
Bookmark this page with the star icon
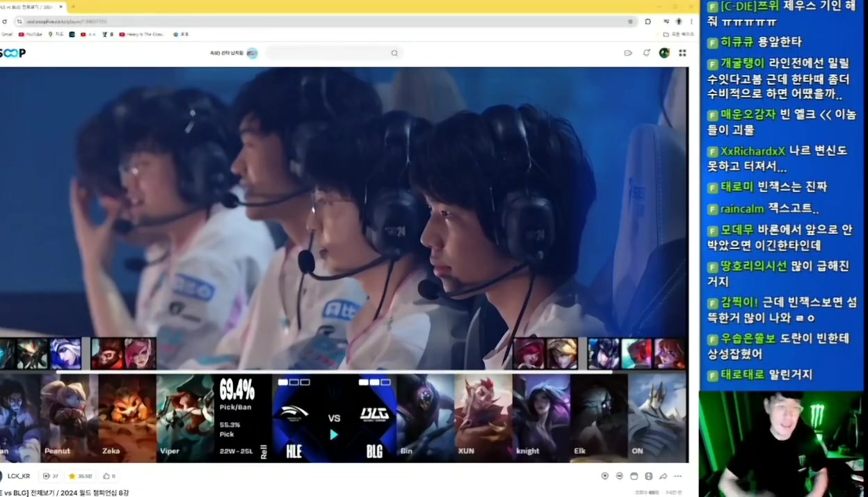tap(631, 22)
